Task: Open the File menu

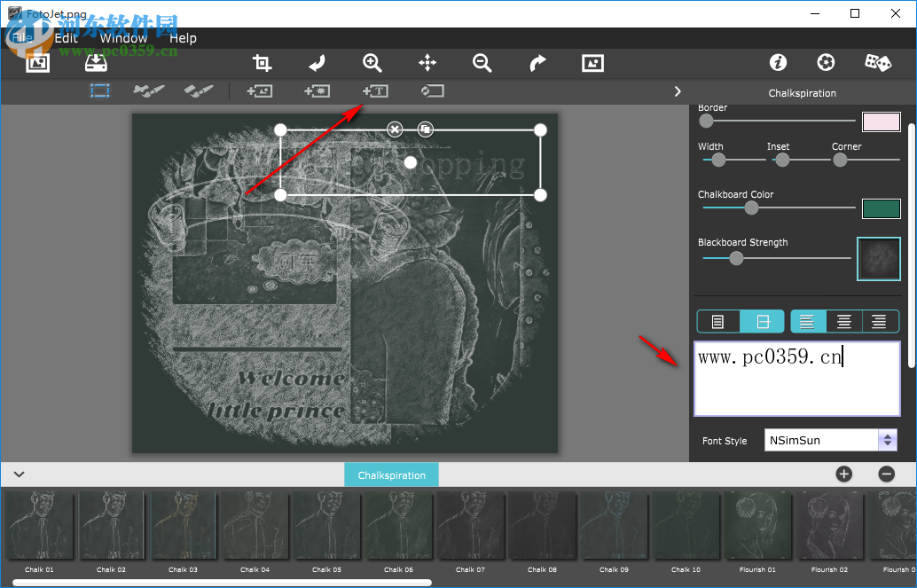Action: coord(22,38)
